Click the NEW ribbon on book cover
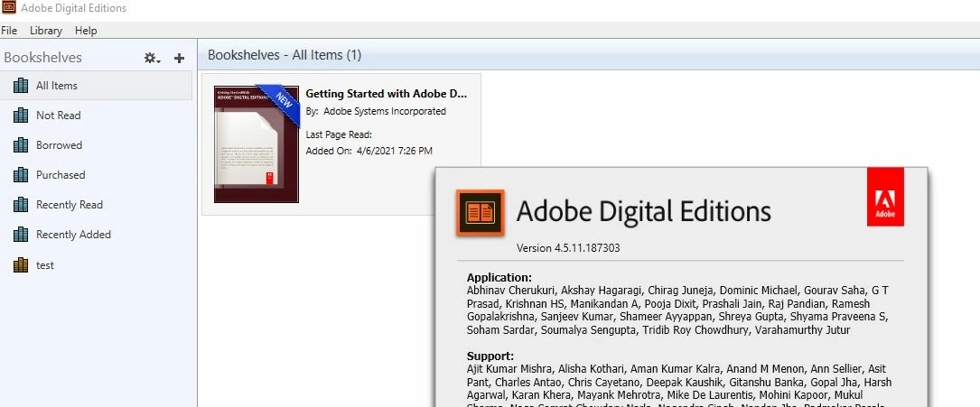 point(283,102)
